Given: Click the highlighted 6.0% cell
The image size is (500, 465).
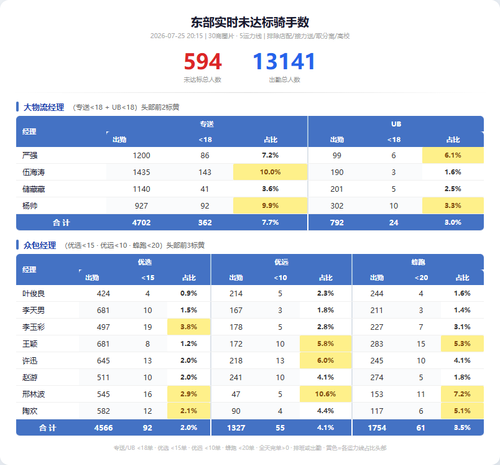Looking at the screenshot, I should click(x=325, y=360).
